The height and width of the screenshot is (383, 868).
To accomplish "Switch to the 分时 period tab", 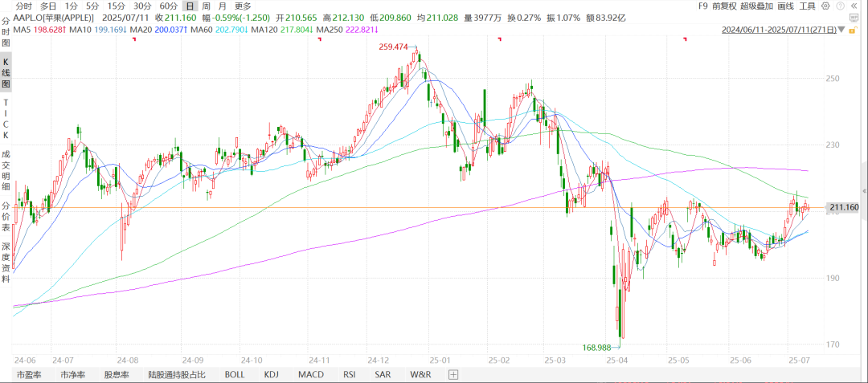I will (23, 6).
